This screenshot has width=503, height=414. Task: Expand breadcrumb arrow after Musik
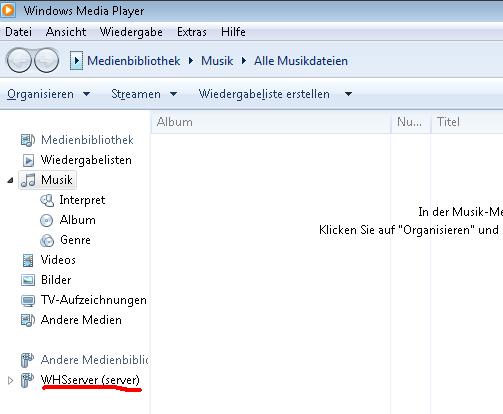(x=244, y=61)
